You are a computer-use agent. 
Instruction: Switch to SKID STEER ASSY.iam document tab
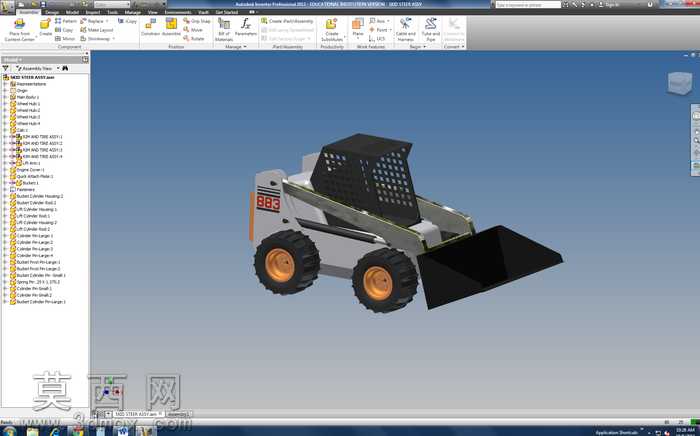138,414
